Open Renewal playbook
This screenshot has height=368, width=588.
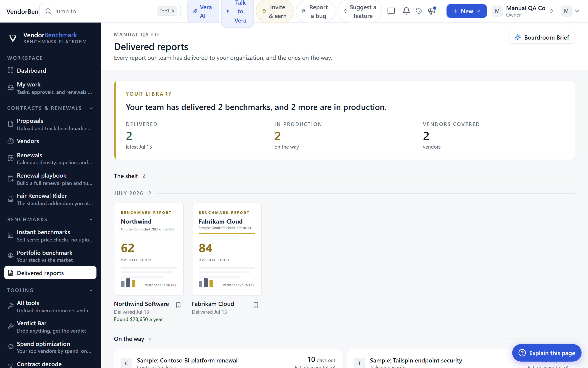coord(50,179)
